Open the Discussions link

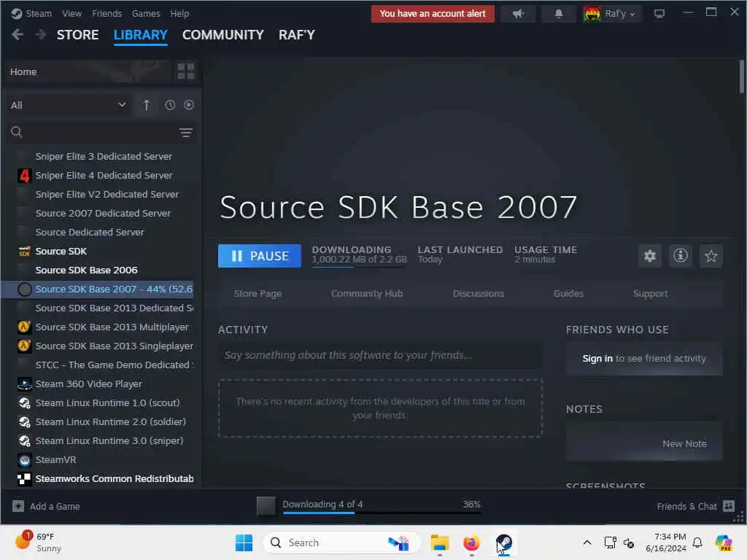click(479, 293)
